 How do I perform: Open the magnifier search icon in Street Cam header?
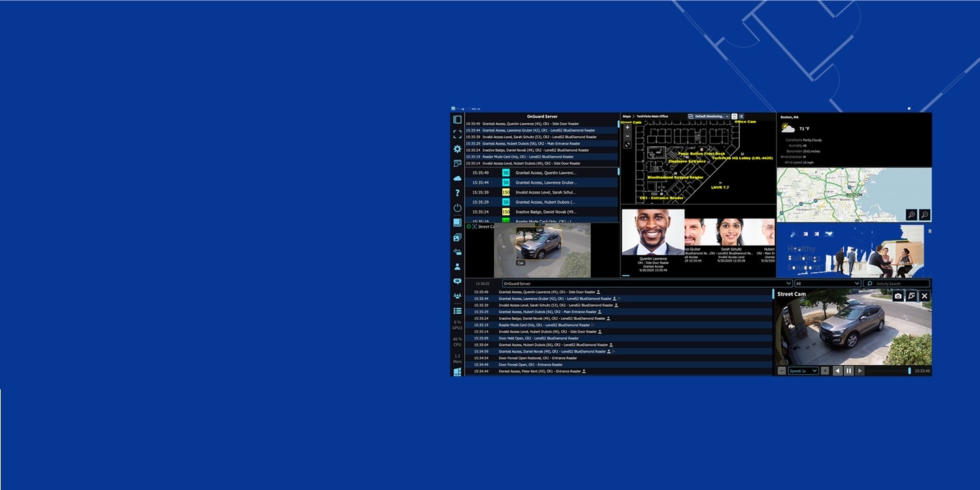click(912, 295)
